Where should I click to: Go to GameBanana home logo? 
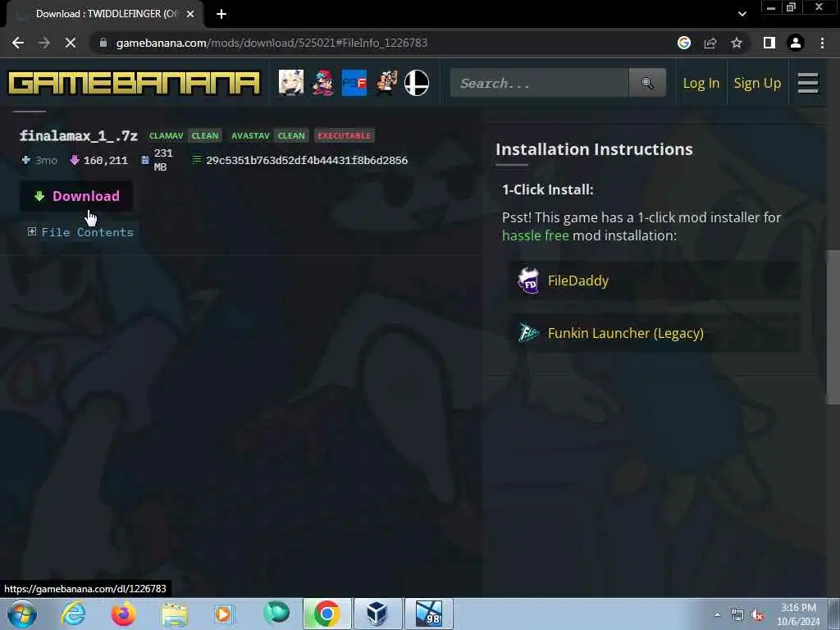point(135,83)
